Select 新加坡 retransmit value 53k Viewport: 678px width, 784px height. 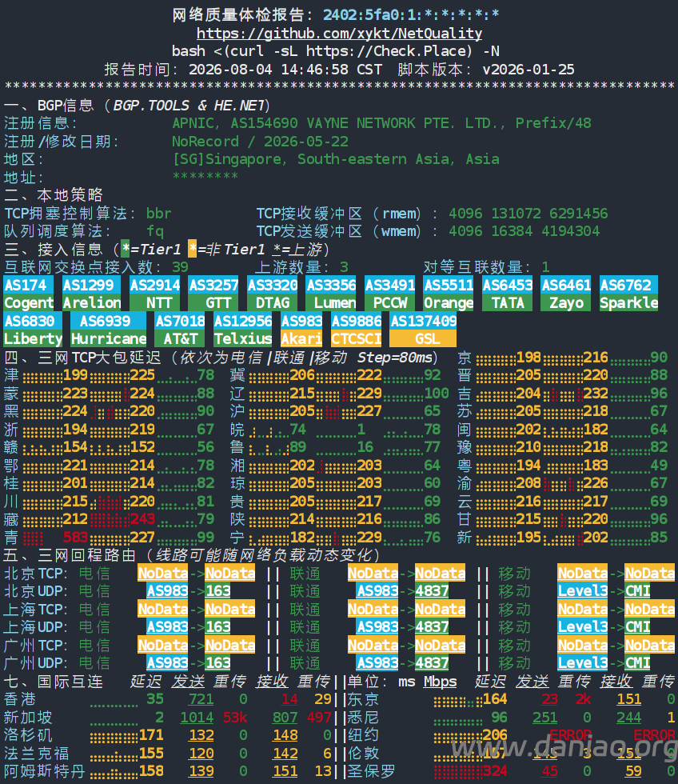click(234, 717)
